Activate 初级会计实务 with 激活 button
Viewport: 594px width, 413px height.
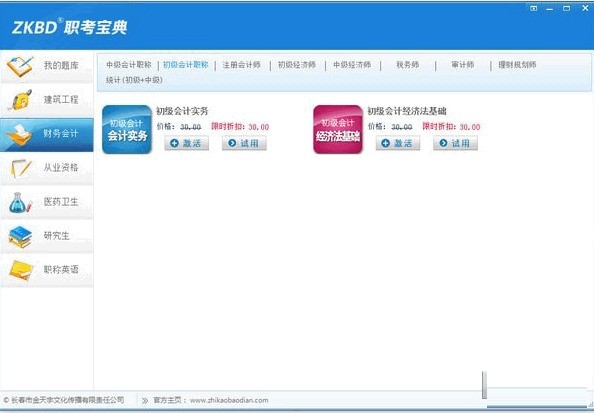point(186,143)
